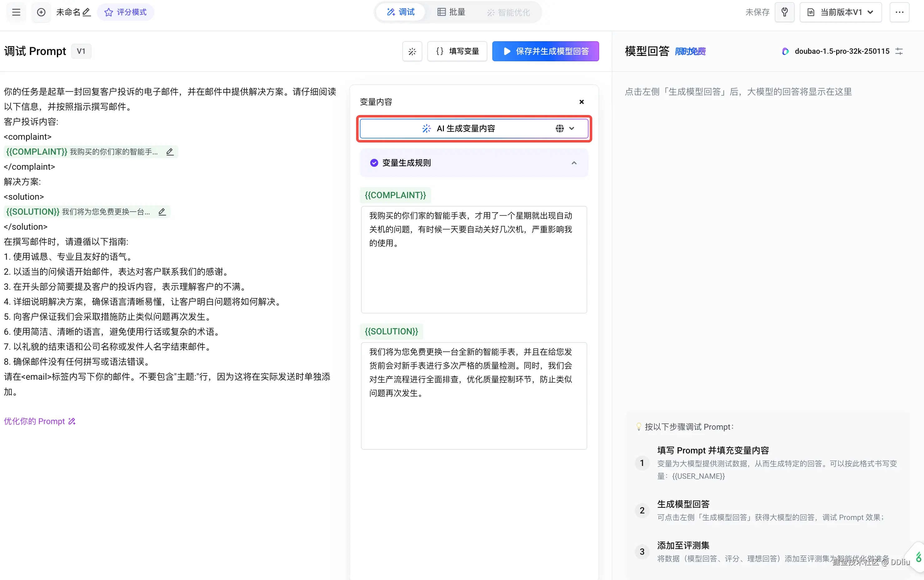This screenshot has height=580, width=924.
Task: Click 保存并生成模型回答 button
Action: click(545, 51)
